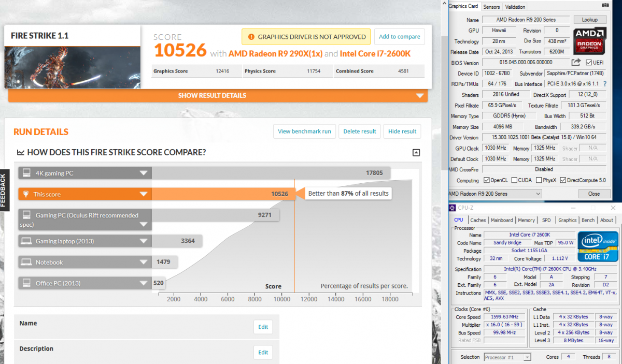This screenshot has width=622, height=364.
Task: Expand the Show Result Details arrow
Action: [420, 96]
